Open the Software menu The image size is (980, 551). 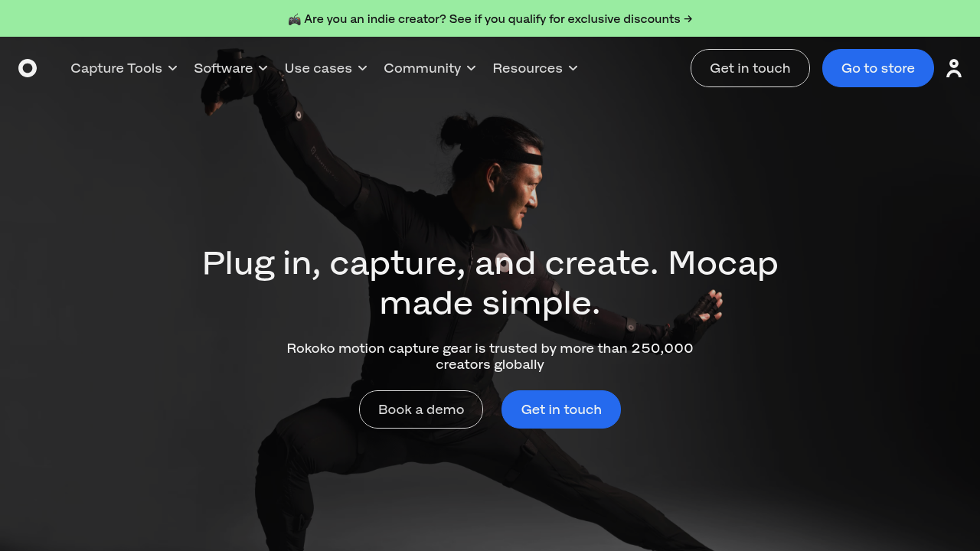coord(231,68)
